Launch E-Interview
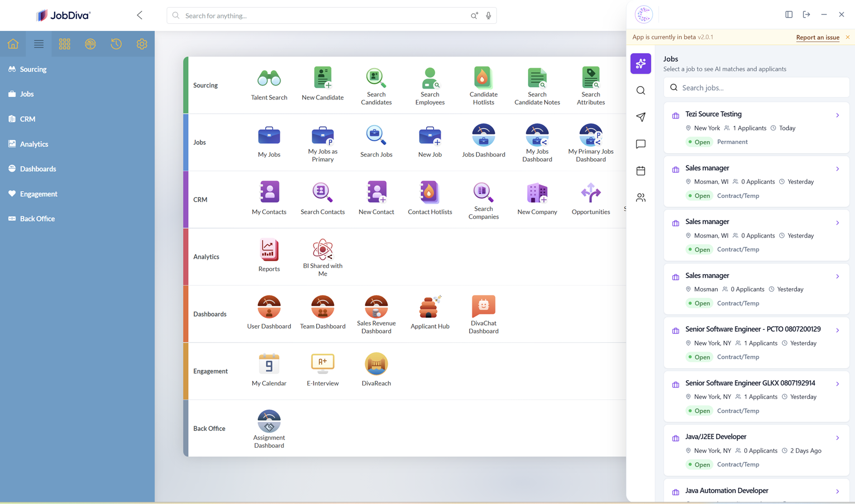Viewport: 855px width, 504px height. (x=323, y=364)
